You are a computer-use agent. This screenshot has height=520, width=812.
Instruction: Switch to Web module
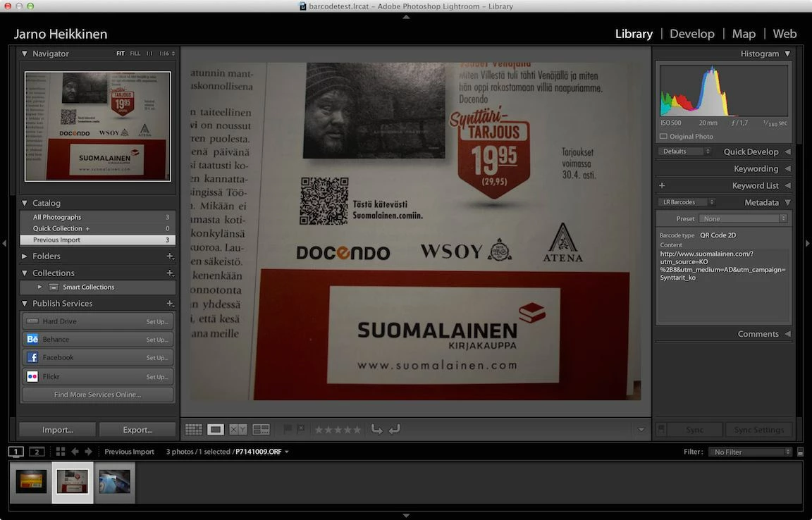point(785,34)
